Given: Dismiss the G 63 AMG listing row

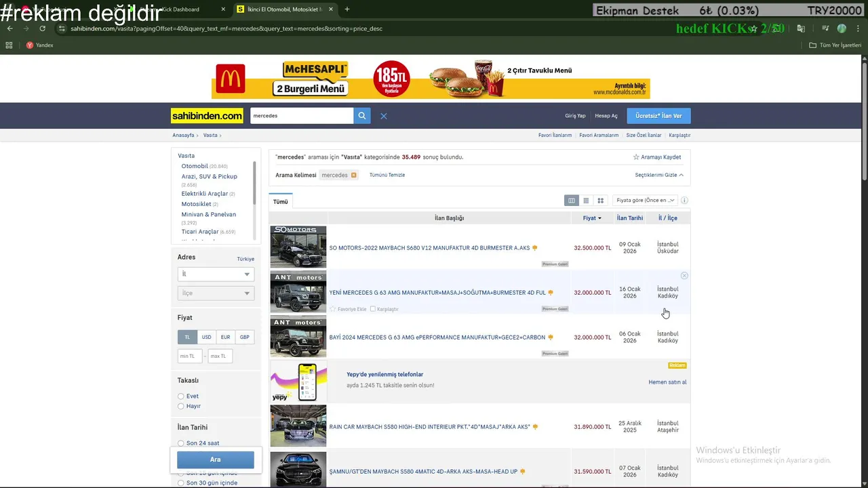Looking at the screenshot, I should point(684,276).
